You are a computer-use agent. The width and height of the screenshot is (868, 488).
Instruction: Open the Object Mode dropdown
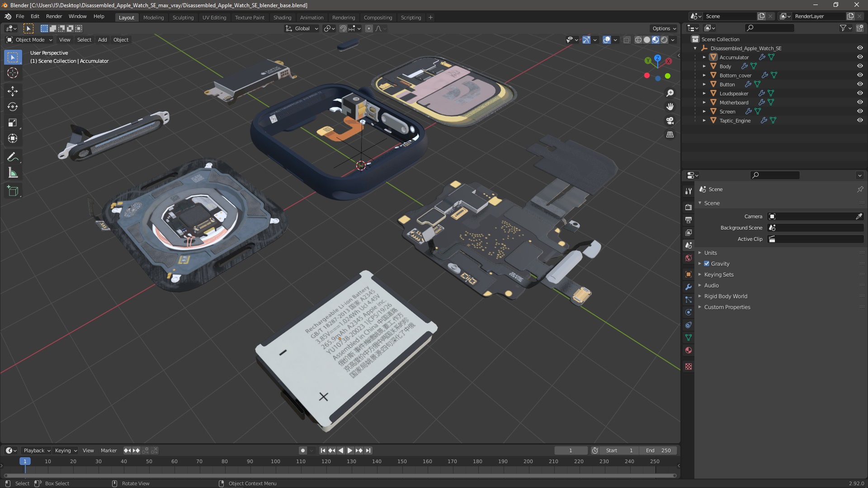point(29,40)
